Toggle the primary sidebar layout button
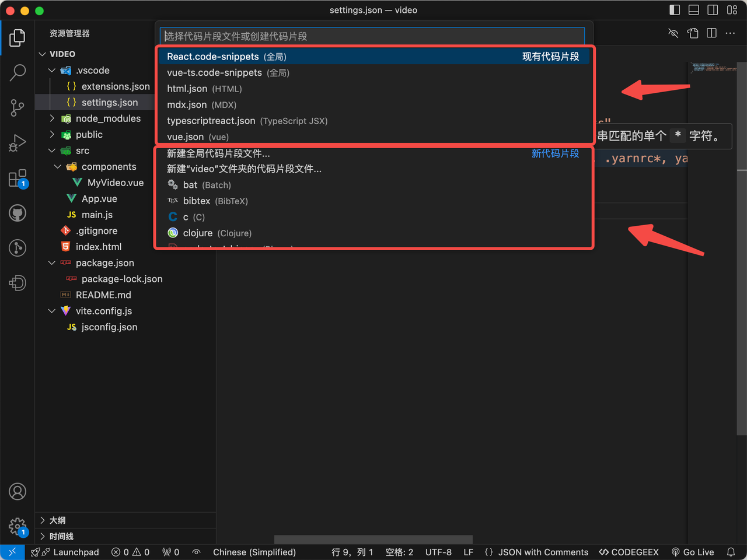The width and height of the screenshot is (747, 560). click(675, 10)
